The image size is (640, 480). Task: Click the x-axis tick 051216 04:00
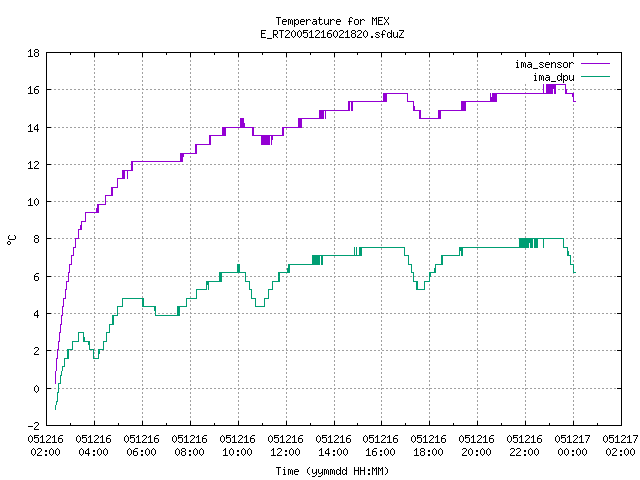point(93,445)
